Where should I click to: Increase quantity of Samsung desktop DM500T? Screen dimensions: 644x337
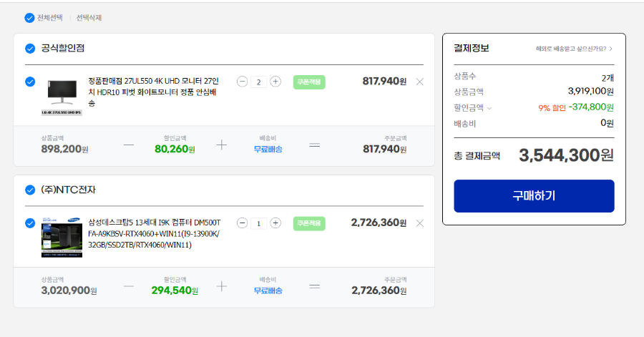[275, 223]
